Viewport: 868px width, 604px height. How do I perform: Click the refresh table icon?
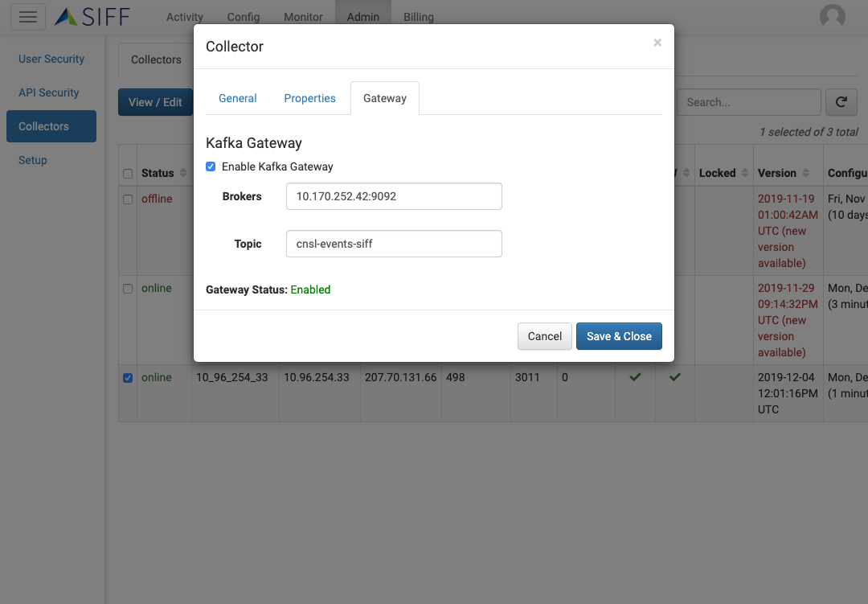(841, 102)
